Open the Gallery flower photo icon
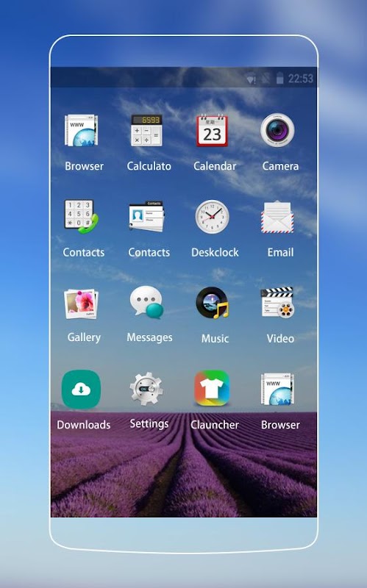The width and height of the screenshot is (367, 588). [x=82, y=304]
